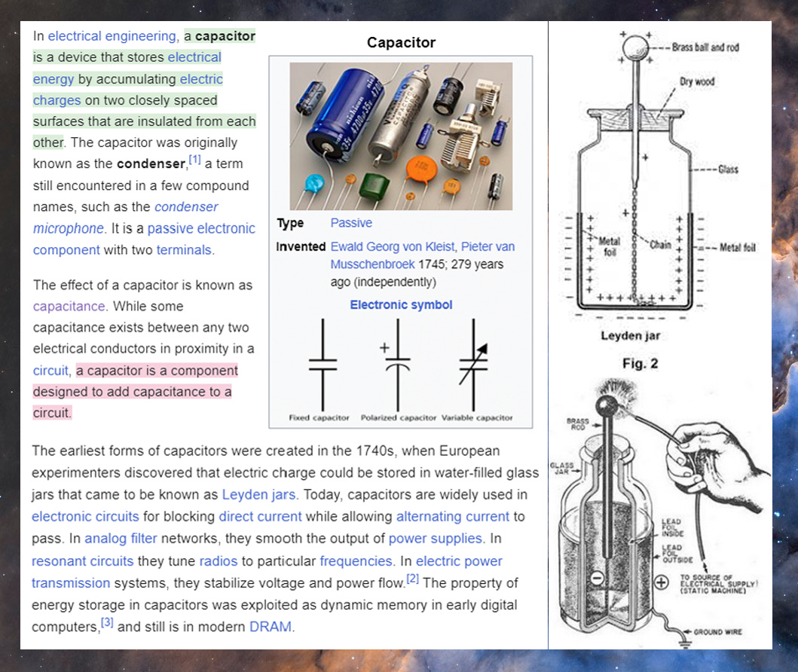Follow the frequencies link
Viewport: 798px width, 672px height.
[356, 561]
